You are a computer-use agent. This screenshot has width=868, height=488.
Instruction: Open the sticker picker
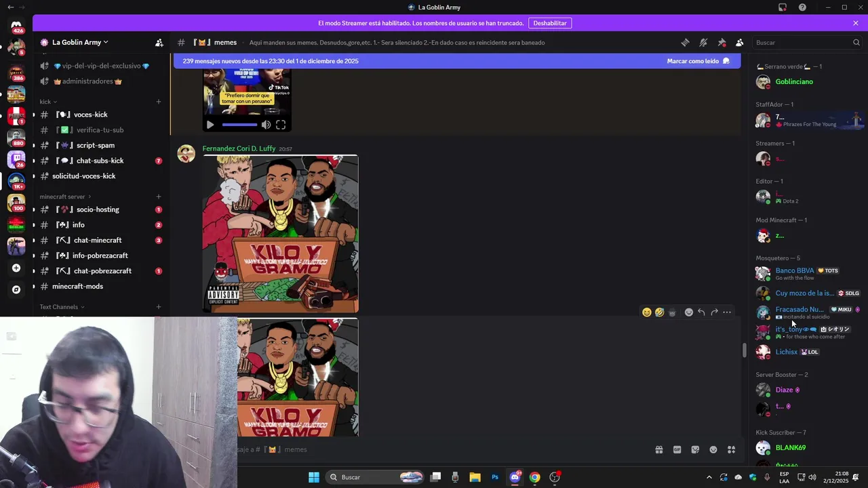[x=695, y=449]
